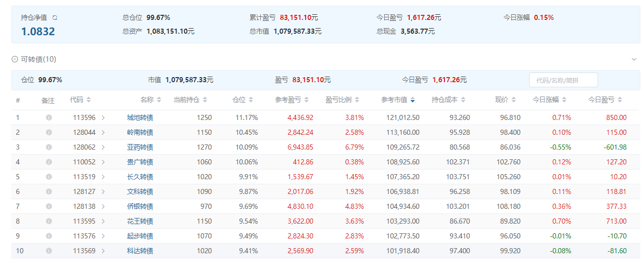The image size is (644, 266).
Task: Click the 代码/名称/简拼 search box
Action: (x=563, y=80)
